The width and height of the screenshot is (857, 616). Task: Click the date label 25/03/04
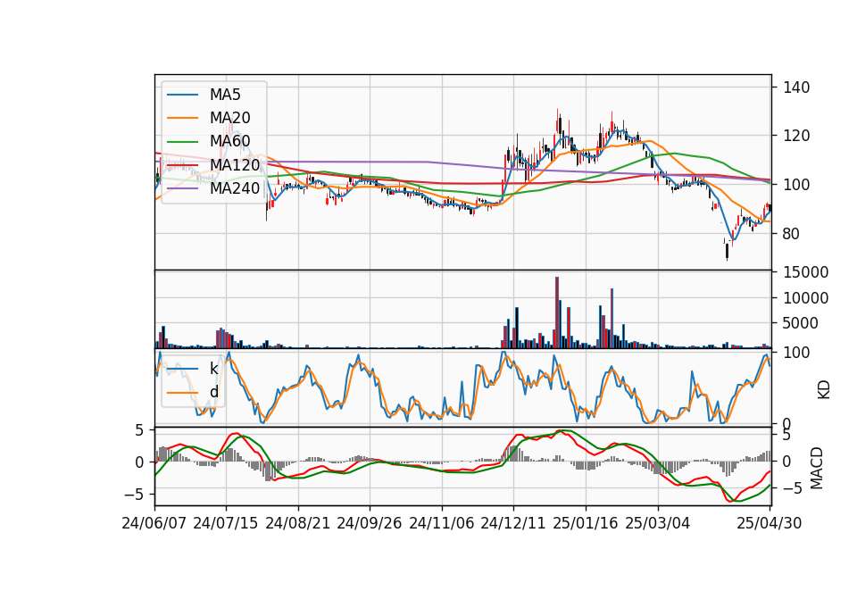[x=658, y=523]
